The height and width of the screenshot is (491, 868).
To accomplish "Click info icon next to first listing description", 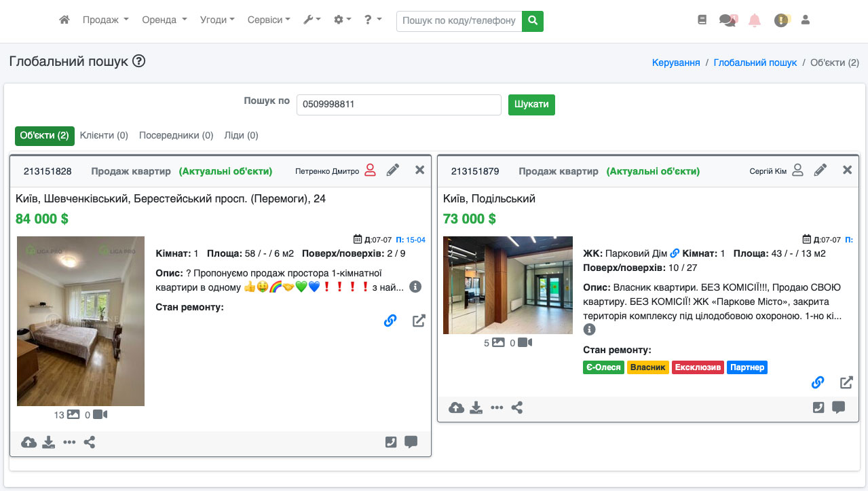I will pos(415,287).
